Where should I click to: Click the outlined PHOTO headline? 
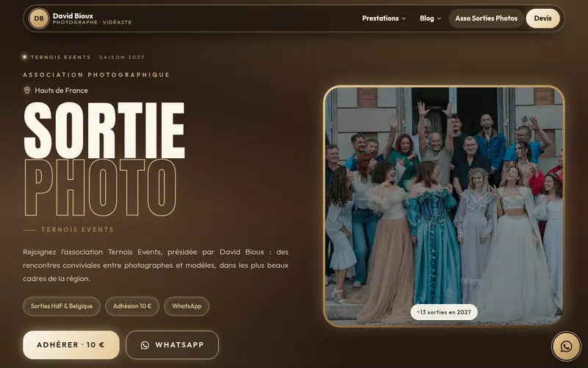tap(100, 188)
